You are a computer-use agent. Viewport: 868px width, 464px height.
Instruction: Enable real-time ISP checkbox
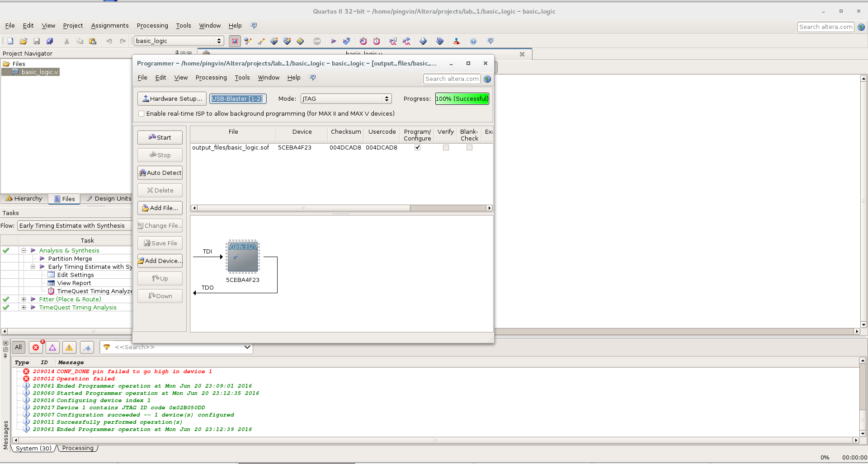click(142, 114)
